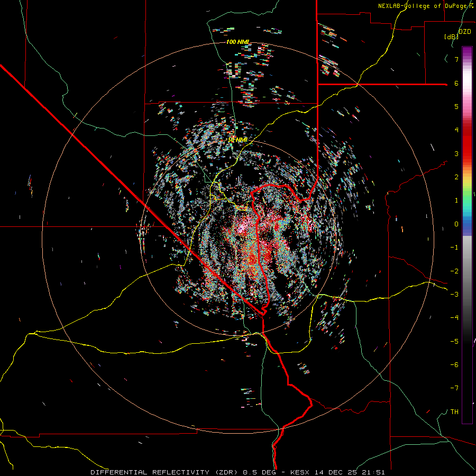Click the "[dB]" unit label above the color scale
Image resolution: width=476 pixels, height=476 pixels.
coord(451,37)
